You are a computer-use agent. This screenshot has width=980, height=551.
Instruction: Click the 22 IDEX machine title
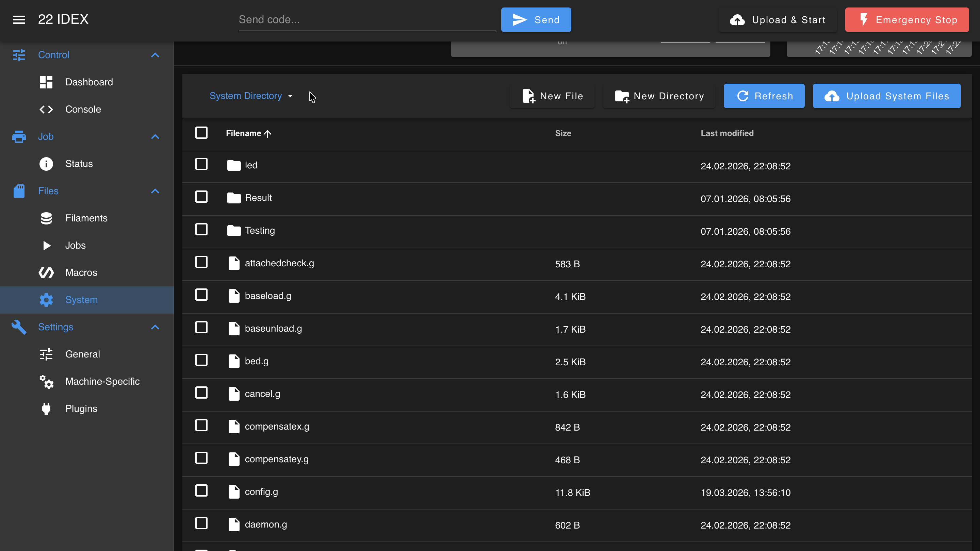pyautogui.click(x=63, y=19)
